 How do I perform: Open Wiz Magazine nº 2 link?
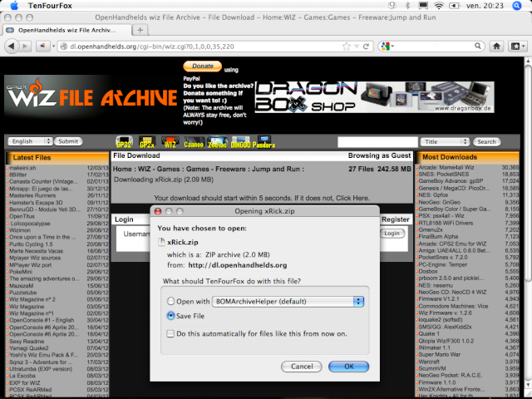(32, 299)
